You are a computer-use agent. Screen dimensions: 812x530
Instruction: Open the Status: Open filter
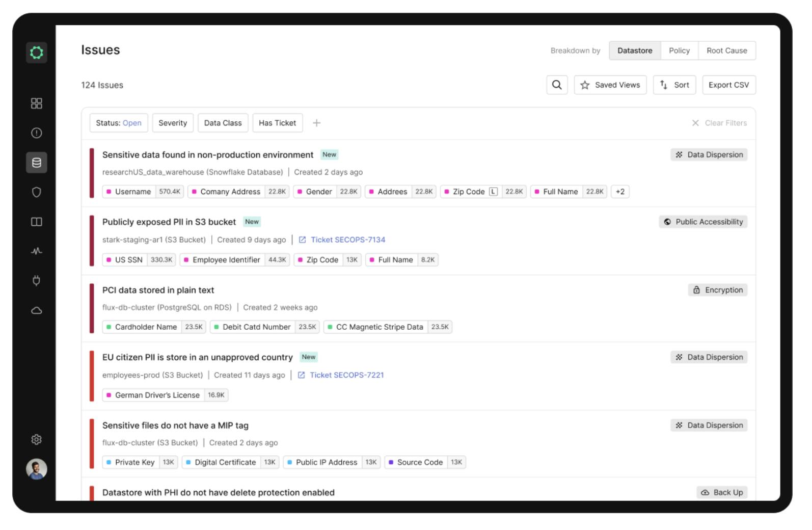click(119, 123)
